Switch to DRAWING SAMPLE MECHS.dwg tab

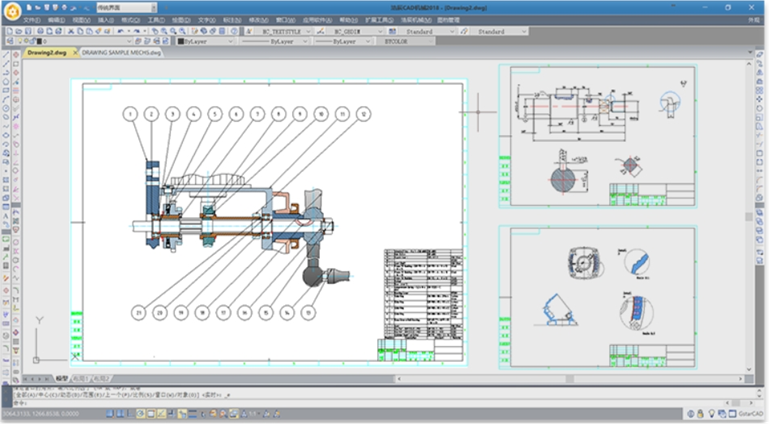pos(121,53)
